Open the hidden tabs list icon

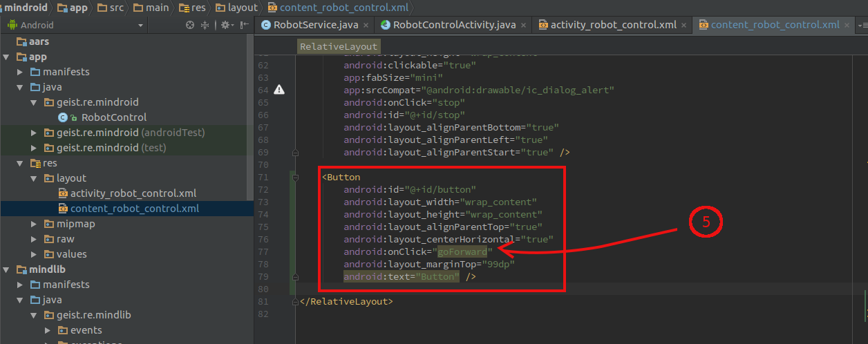[x=861, y=25]
